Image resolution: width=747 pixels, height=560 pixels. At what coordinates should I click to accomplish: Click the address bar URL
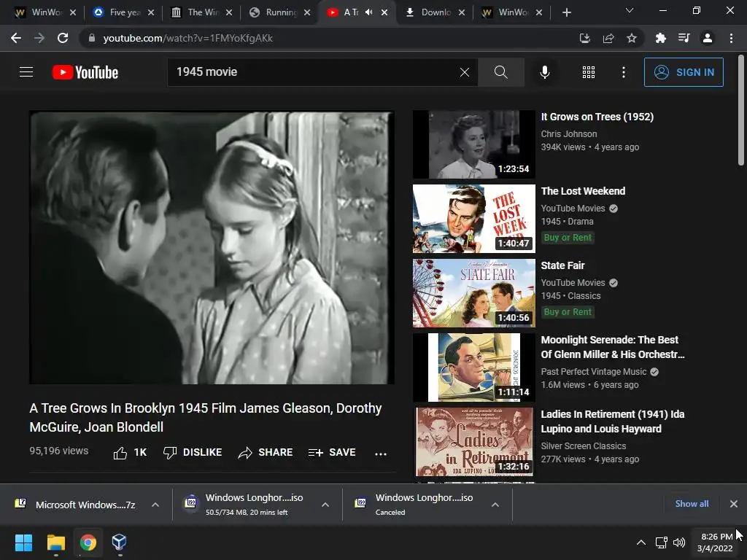187,38
